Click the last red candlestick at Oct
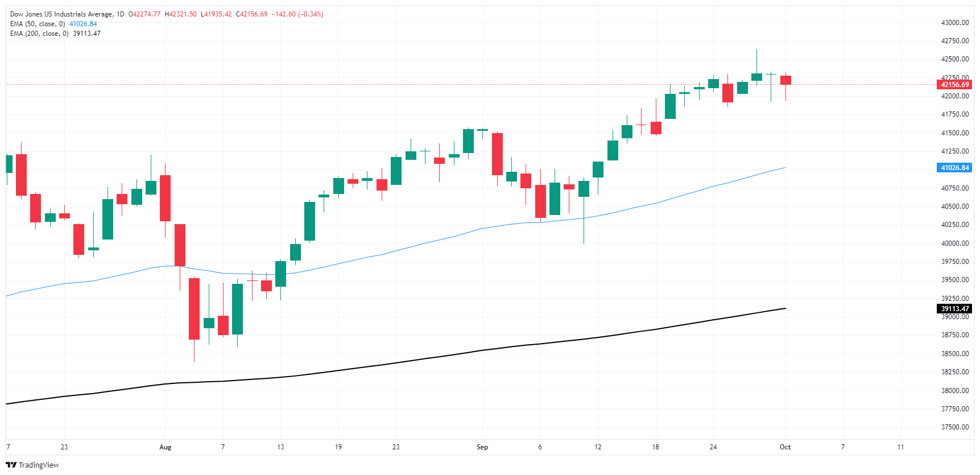 [x=785, y=80]
